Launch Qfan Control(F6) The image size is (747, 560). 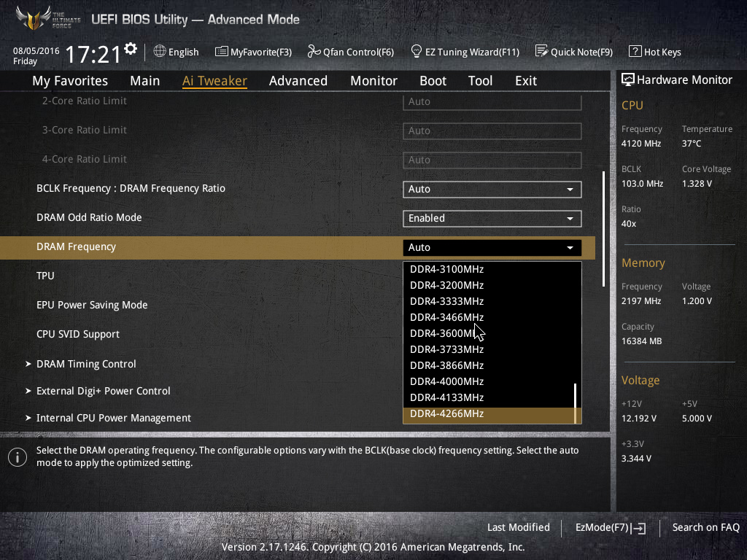coord(359,52)
